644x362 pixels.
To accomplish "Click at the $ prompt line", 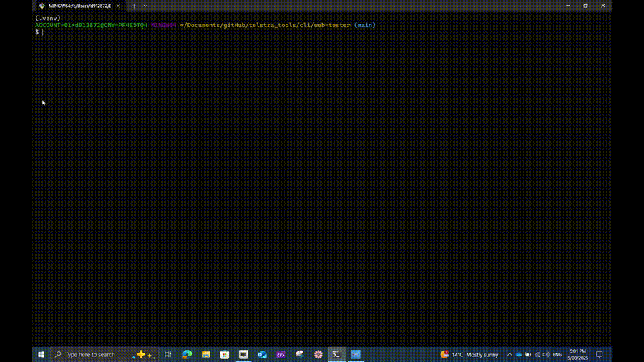I will pyautogui.click(x=37, y=32).
